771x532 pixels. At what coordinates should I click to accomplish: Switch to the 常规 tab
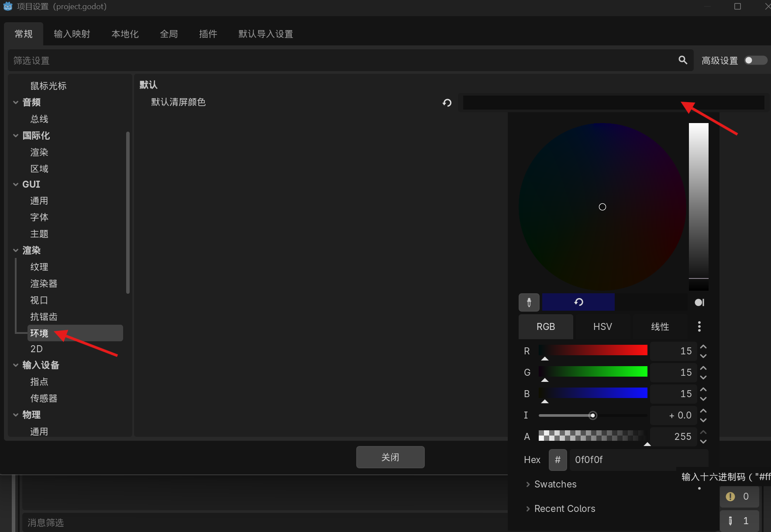[24, 34]
